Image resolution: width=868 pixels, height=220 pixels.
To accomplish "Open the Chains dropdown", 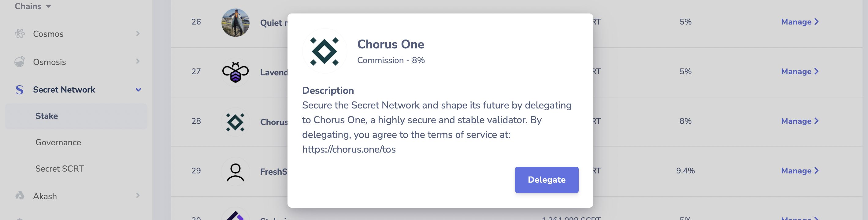I will tap(33, 6).
